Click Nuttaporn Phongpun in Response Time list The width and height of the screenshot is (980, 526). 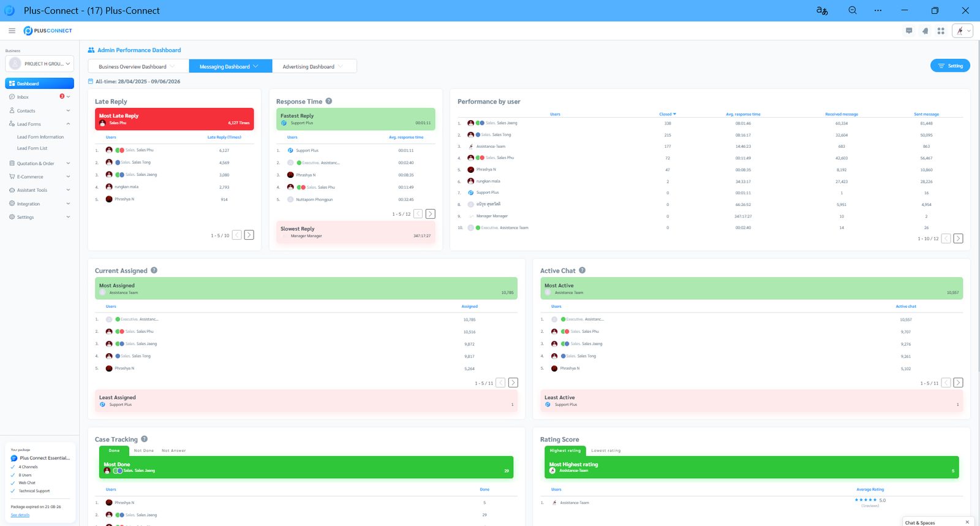[x=356, y=199]
